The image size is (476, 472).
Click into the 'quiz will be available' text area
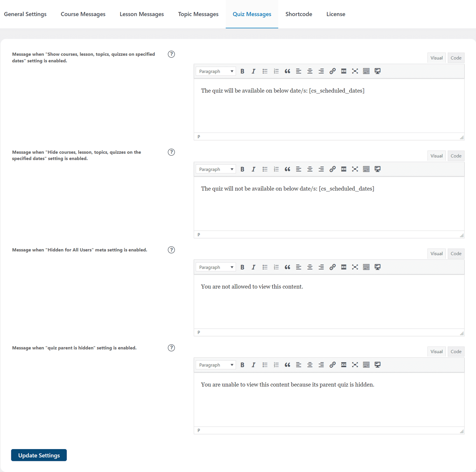coord(329,106)
